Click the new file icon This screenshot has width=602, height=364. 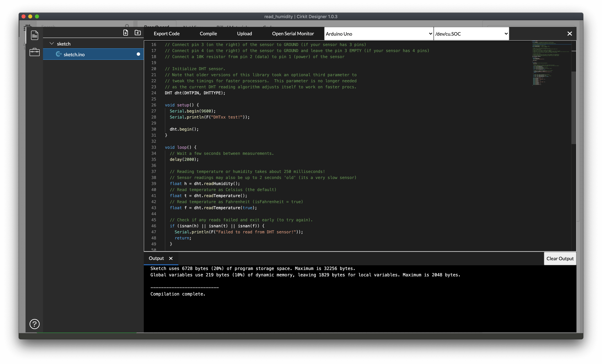click(x=126, y=33)
